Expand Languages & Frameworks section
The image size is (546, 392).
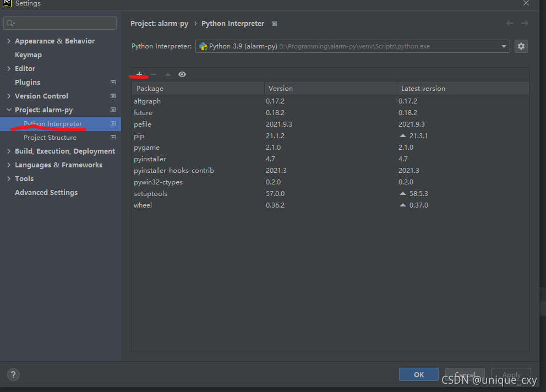(9, 165)
